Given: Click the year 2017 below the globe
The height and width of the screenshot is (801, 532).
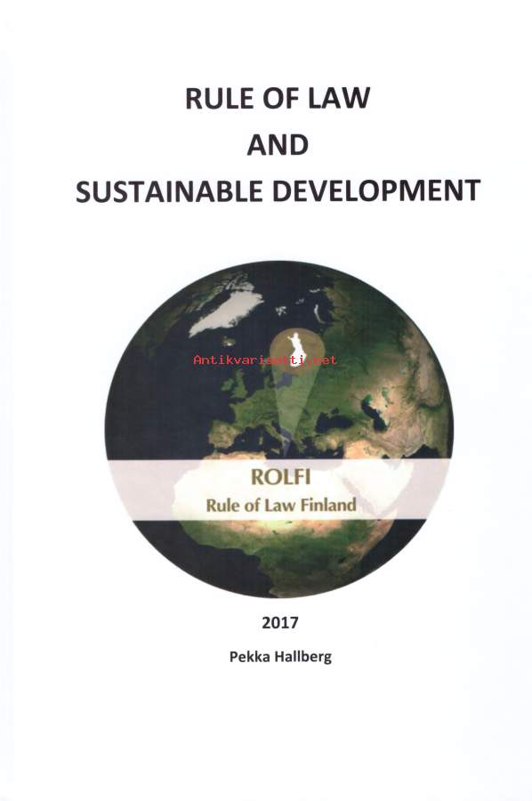Looking at the screenshot, I should [279, 623].
